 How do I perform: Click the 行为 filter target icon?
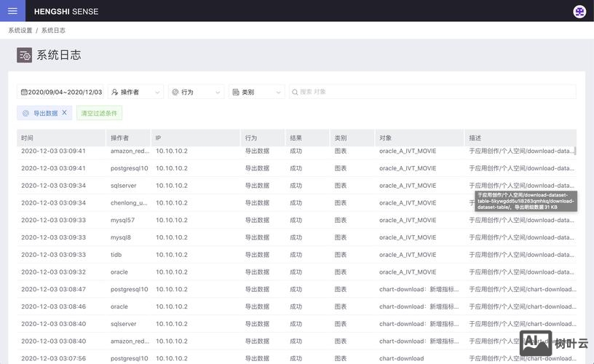pyautogui.click(x=175, y=92)
